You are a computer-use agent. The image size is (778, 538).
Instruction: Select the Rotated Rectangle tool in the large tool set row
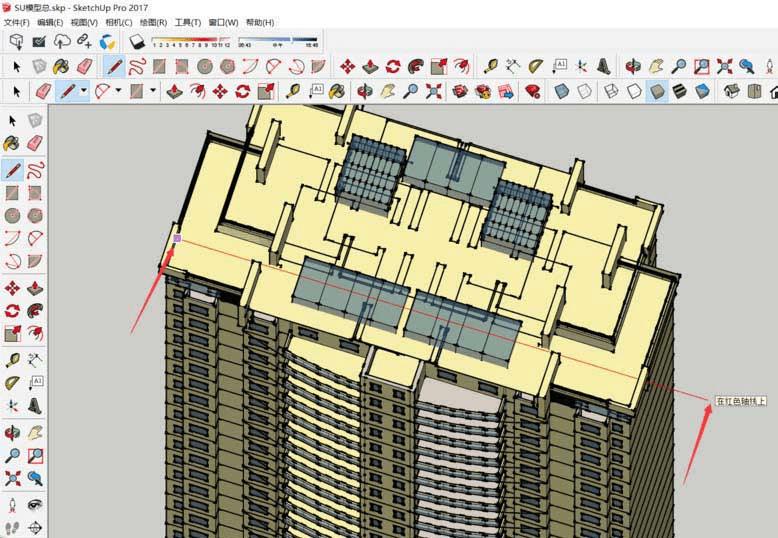182,66
